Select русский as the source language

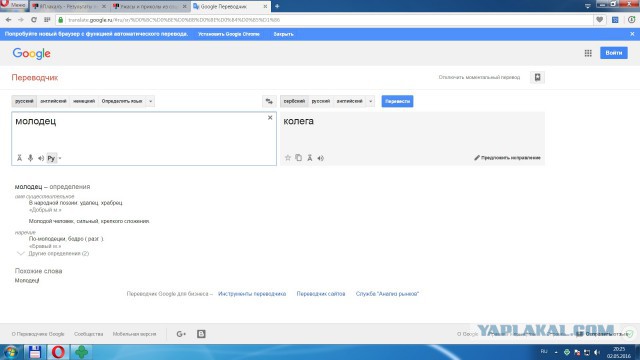tap(24, 101)
